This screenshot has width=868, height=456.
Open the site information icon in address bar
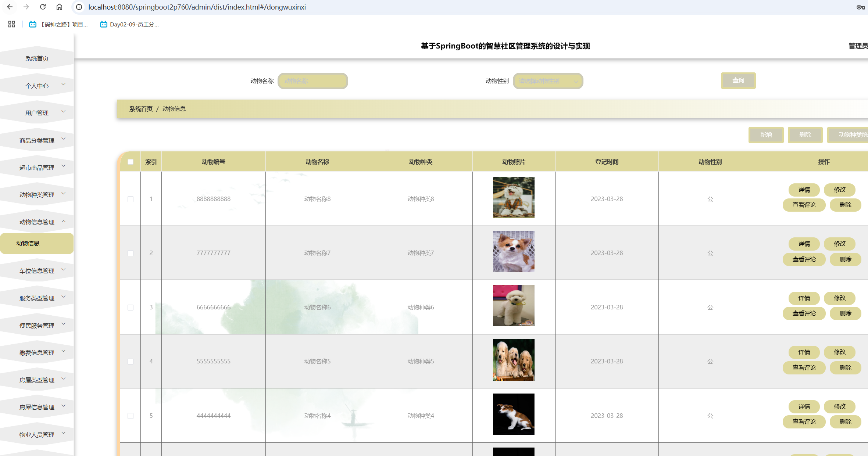[79, 7]
